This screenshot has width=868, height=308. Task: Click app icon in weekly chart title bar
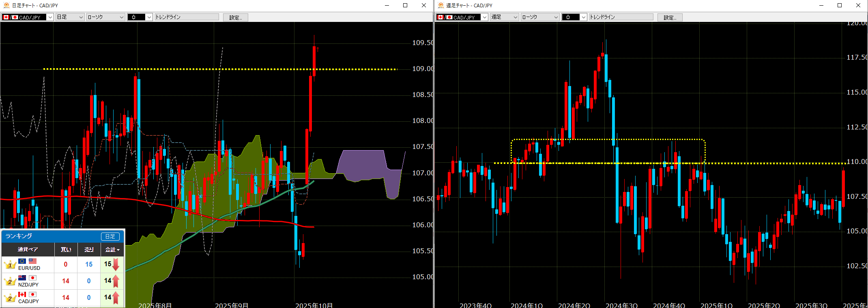click(x=441, y=5)
